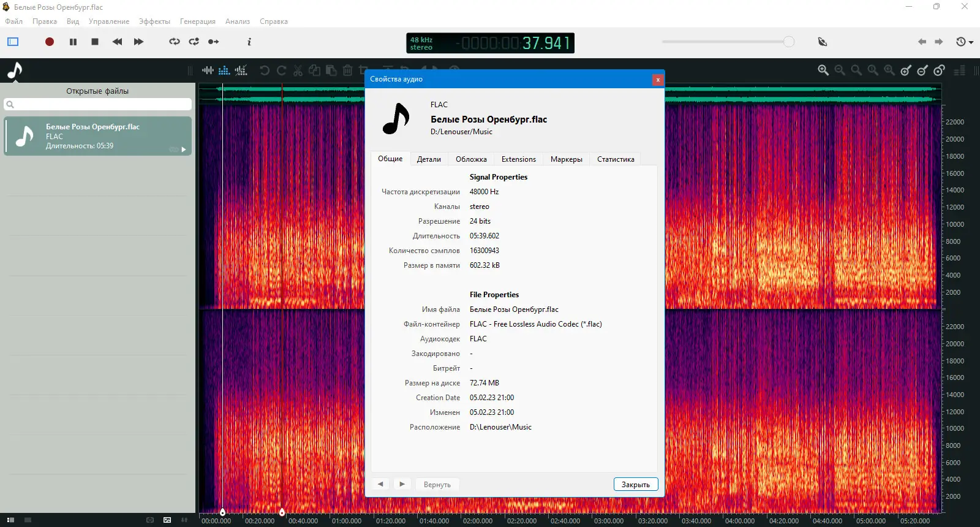Open the Статистика tab
Image resolution: width=980 pixels, height=527 pixels.
click(x=616, y=159)
